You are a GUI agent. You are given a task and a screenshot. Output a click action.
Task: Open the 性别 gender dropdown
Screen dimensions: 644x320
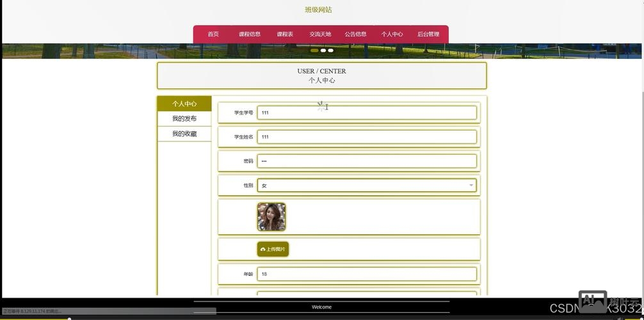point(367,186)
